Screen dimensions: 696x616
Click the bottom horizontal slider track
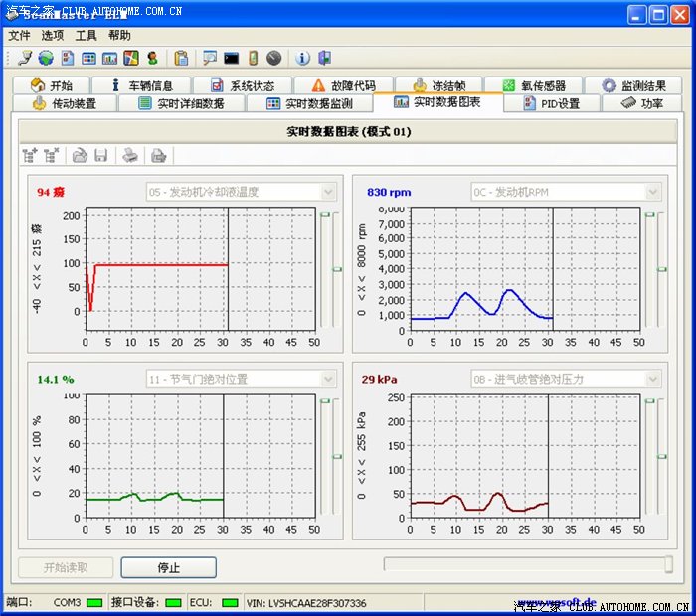[x=527, y=565]
